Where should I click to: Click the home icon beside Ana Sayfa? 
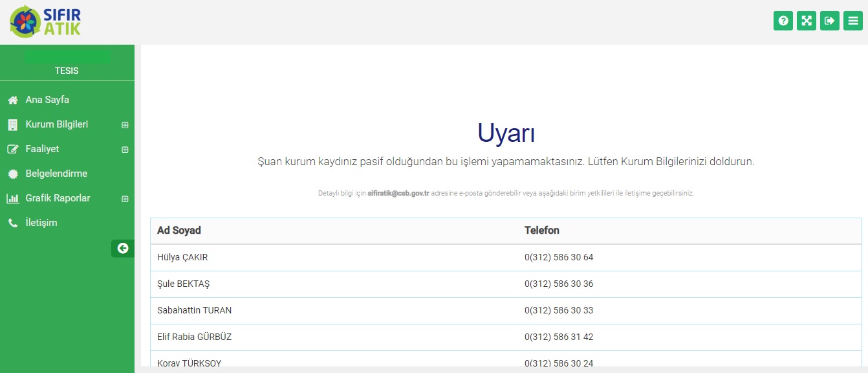[x=12, y=100]
